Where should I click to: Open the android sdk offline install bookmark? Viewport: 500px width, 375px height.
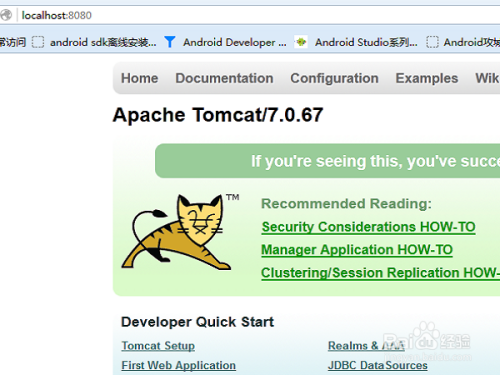click(x=103, y=42)
